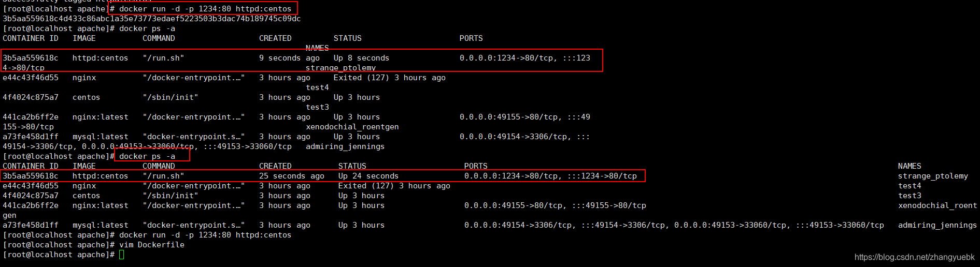980x267 pixels.
Task: Click the wrapped fragment "155->80/tcp"
Action: click(28, 127)
